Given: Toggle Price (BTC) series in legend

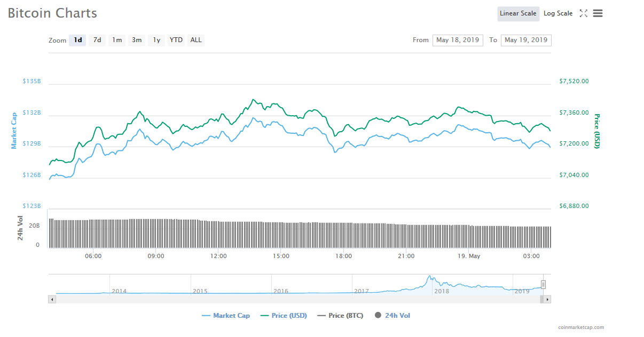Looking at the screenshot, I should 340,316.
